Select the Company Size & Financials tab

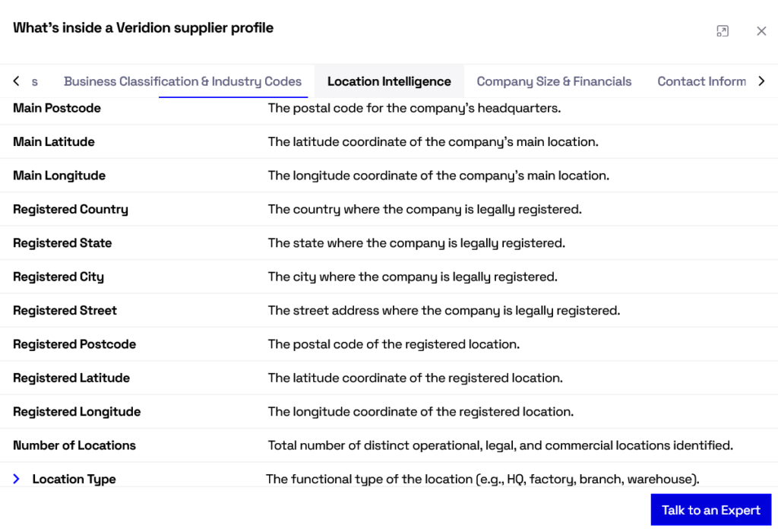pyautogui.click(x=554, y=81)
